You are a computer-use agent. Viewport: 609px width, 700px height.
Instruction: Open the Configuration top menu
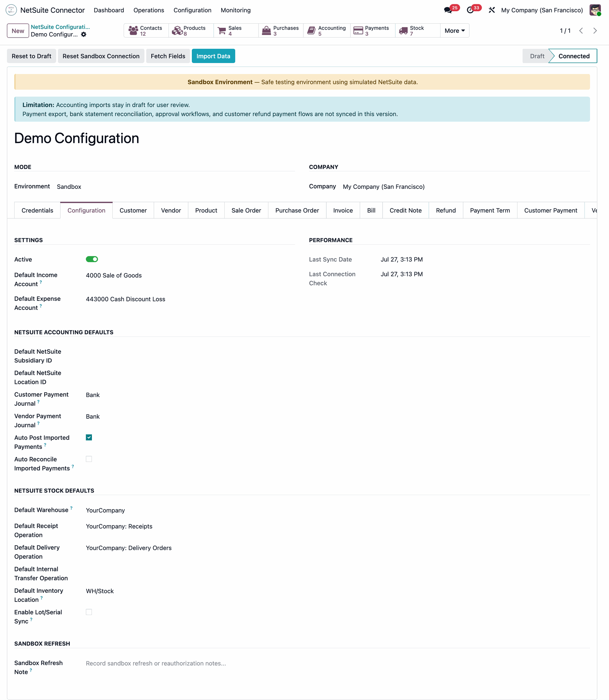coord(192,10)
